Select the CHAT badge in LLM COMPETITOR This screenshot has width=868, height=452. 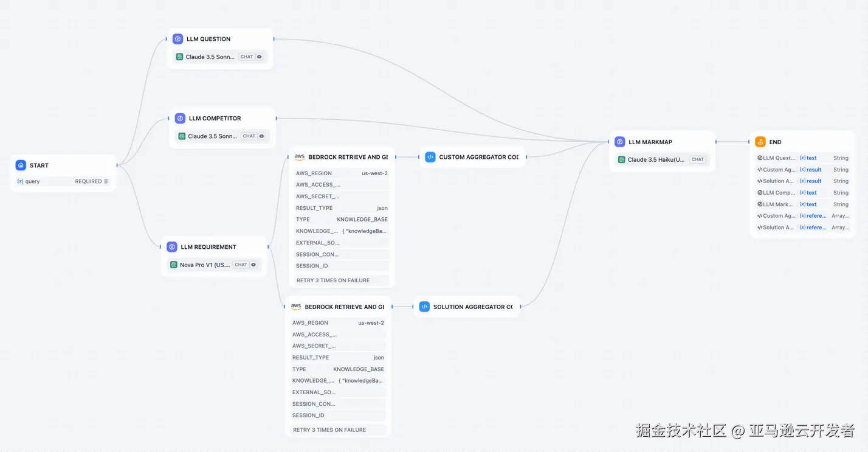(249, 136)
